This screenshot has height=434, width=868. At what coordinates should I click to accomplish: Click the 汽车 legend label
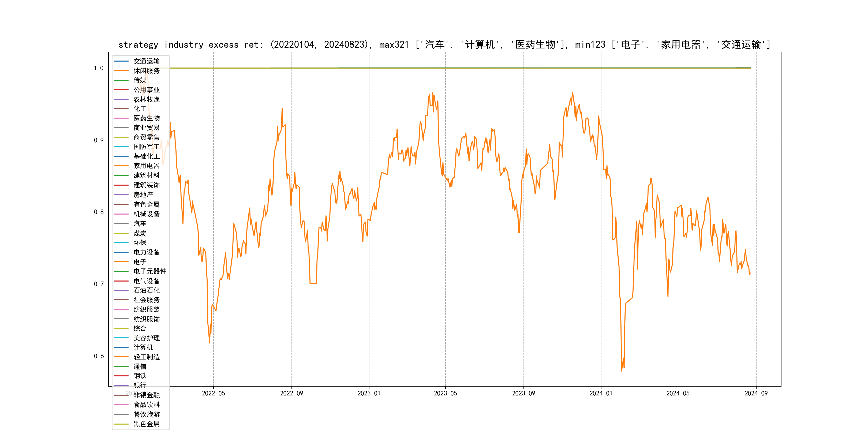(140, 223)
